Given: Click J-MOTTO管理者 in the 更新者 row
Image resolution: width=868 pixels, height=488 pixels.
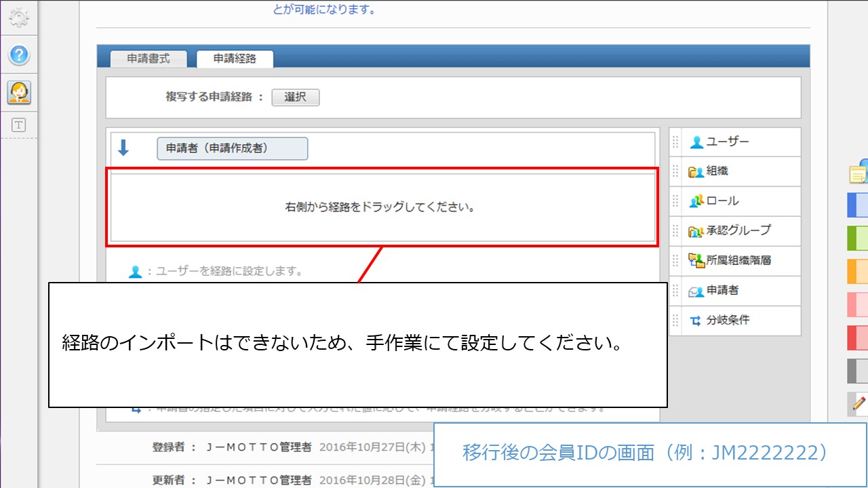Looking at the screenshot, I should [259, 480].
